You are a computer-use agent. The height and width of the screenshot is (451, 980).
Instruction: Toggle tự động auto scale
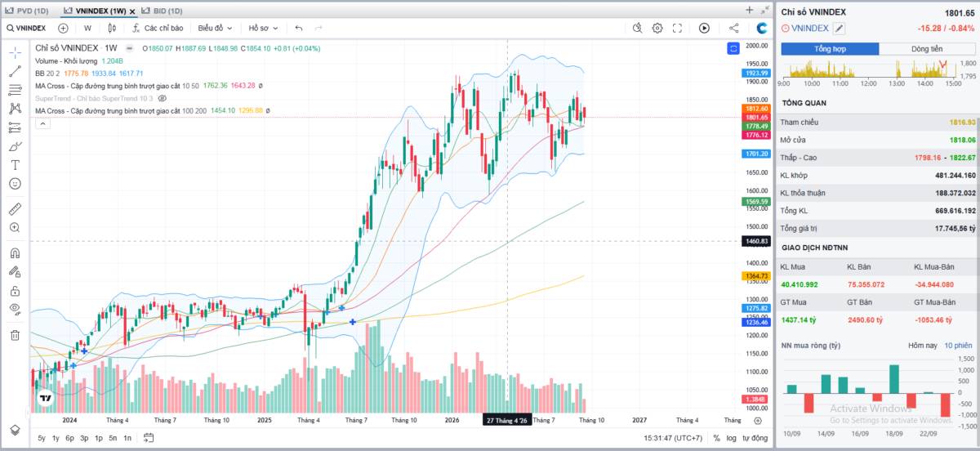click(x=755, y=439)
